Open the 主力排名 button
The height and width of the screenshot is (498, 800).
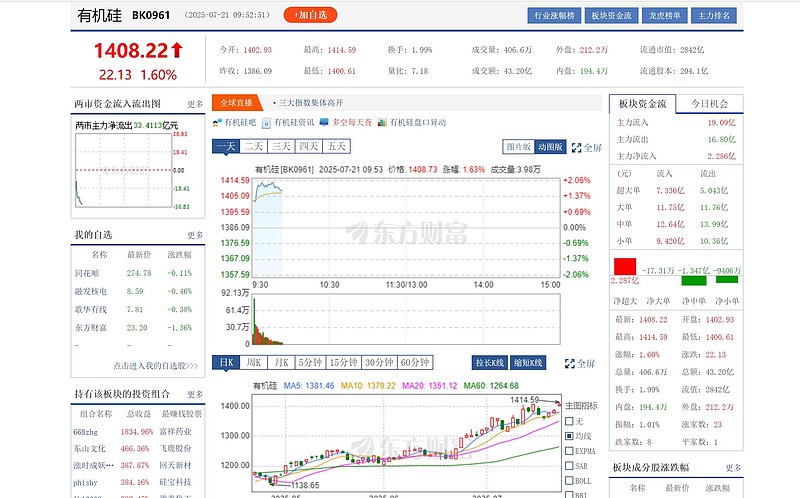714,15
